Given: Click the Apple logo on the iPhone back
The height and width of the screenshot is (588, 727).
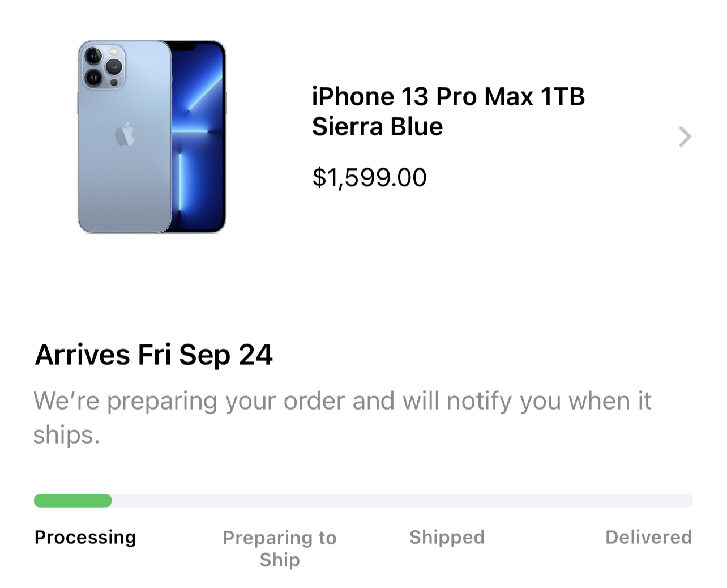Looking at the screenshot, I should pos(125,134).
